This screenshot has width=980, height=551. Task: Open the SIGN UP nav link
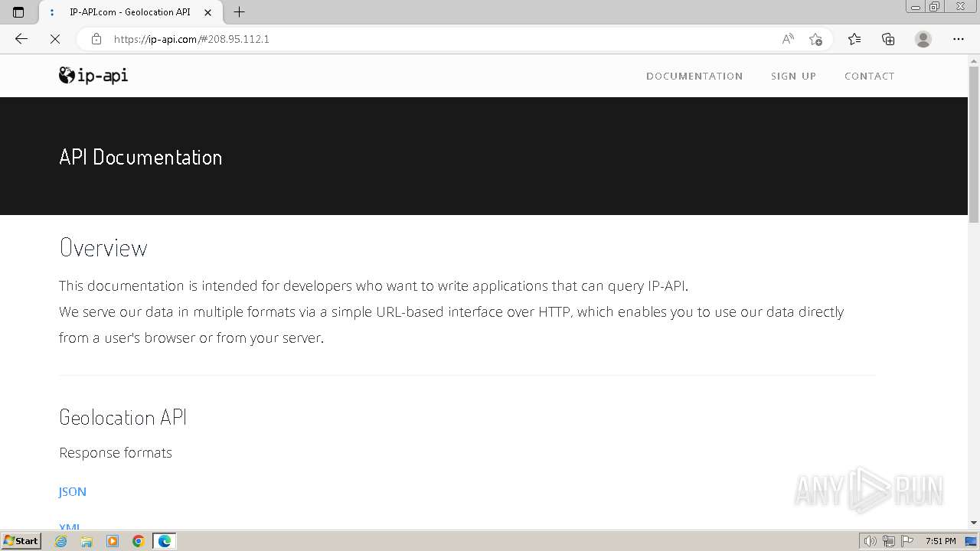(x=793, y=76)
